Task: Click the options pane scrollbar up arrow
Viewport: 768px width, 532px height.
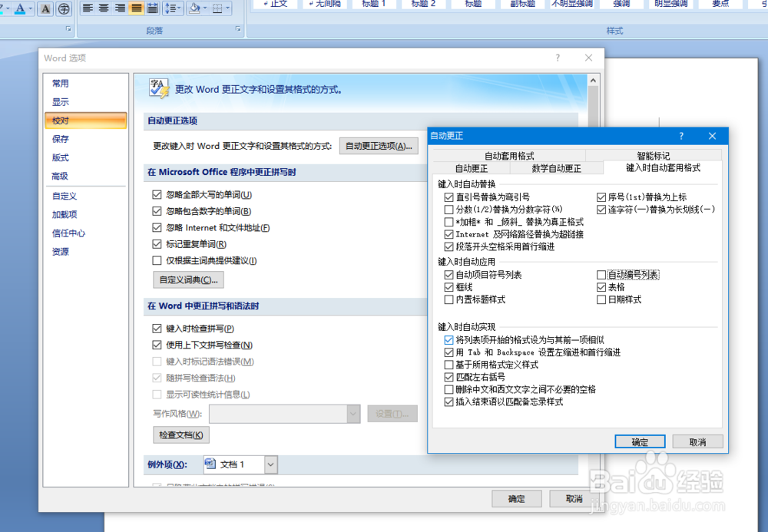Action: (593, 81)
